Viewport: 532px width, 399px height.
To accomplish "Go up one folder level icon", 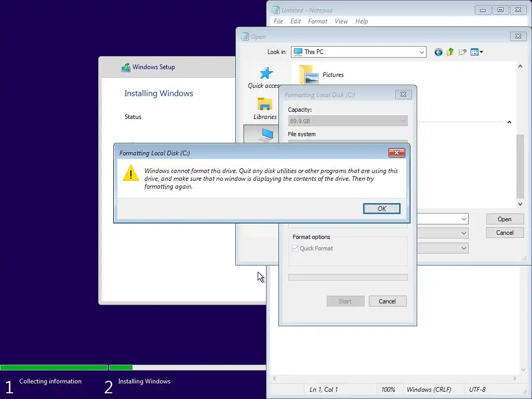I will coord(450,52).
